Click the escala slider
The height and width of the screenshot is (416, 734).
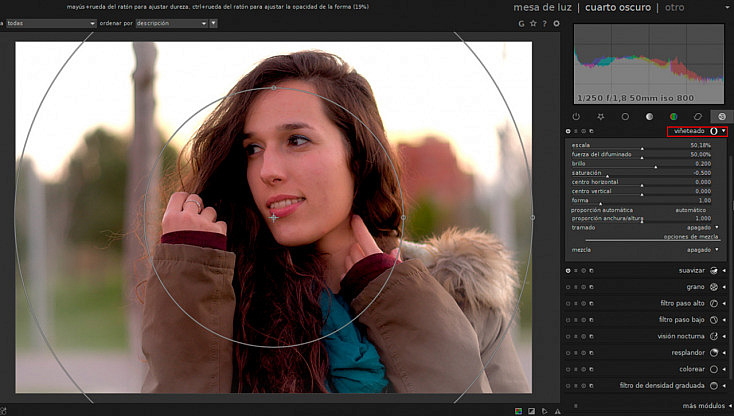point(641,146)
